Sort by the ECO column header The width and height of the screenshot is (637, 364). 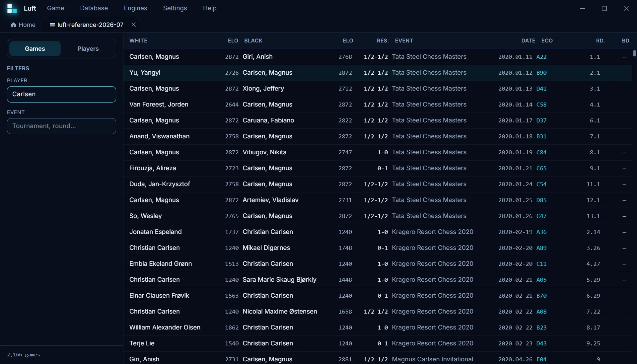(547, 41)
